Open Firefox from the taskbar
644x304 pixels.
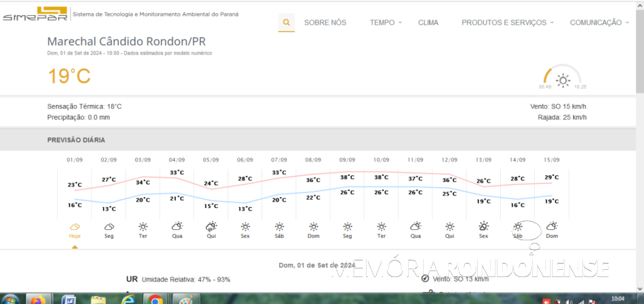point(38,299)
